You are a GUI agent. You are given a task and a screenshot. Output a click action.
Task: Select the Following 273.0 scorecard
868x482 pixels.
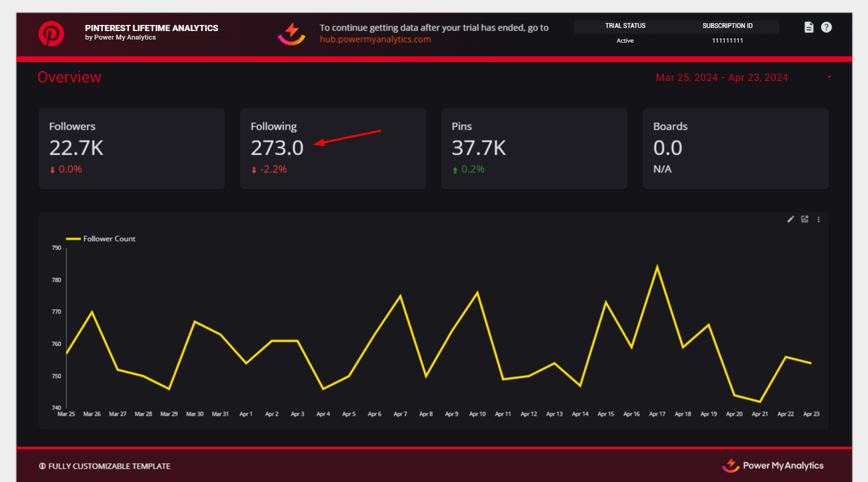pos(333,148)
